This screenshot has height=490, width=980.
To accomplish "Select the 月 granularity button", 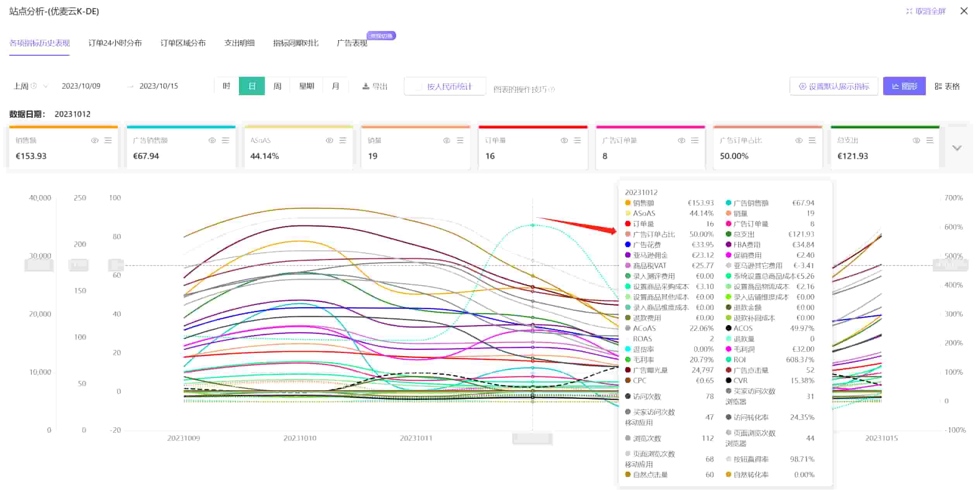I will coord(335,86).
